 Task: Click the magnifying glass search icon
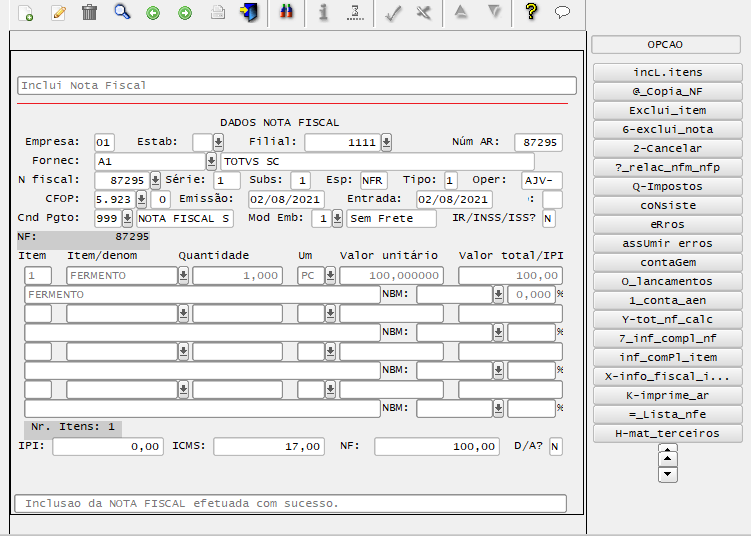[122, 12]
